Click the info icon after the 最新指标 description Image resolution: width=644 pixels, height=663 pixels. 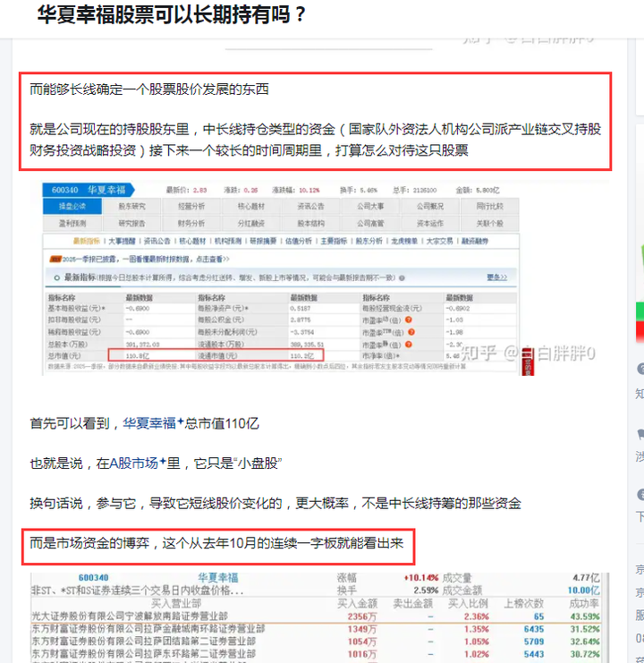click(x=402, y=277)
